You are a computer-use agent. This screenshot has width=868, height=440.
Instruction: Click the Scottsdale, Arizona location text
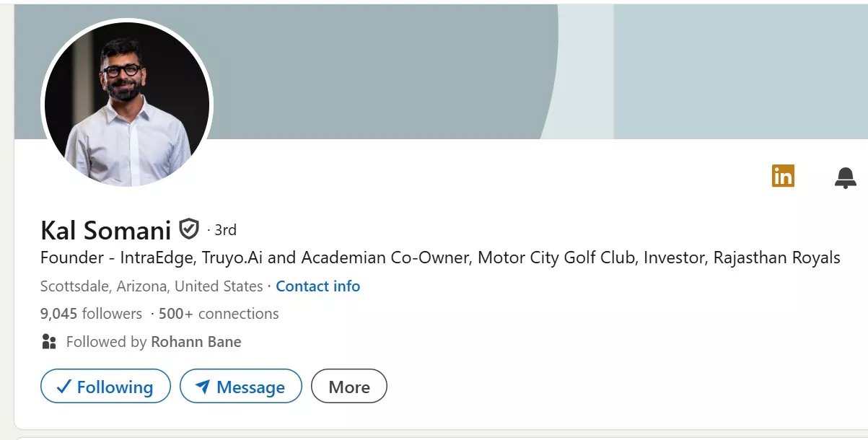pos(152,286)
